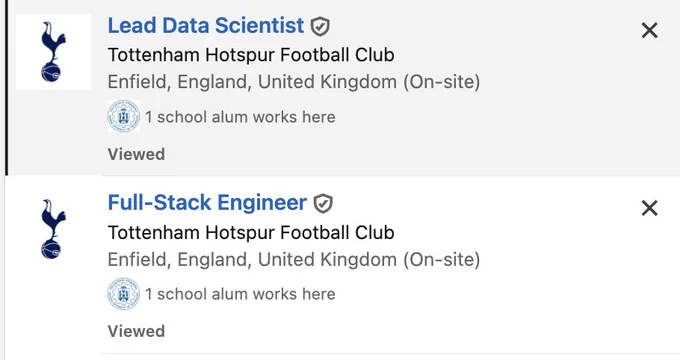This screenshot has width=680, height=360.
Task: Click company name under Full-Stack Engineer
Action: [x=251, y=233]
